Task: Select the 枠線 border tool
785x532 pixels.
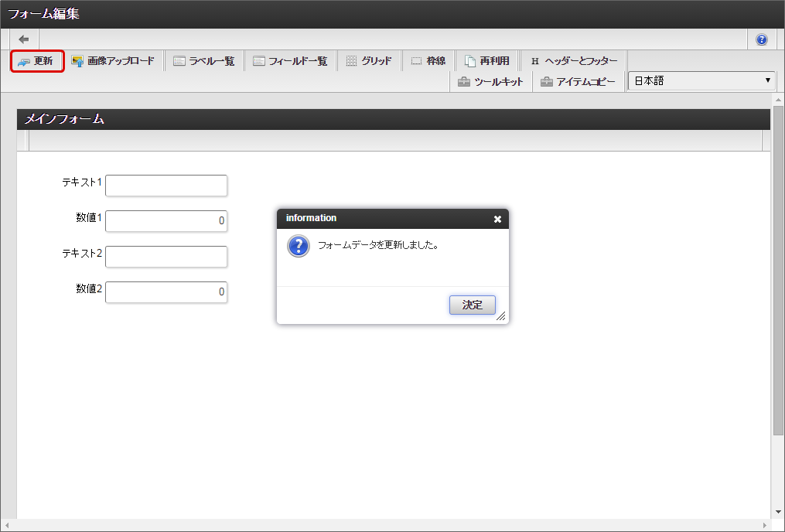Action: point(428,61)
